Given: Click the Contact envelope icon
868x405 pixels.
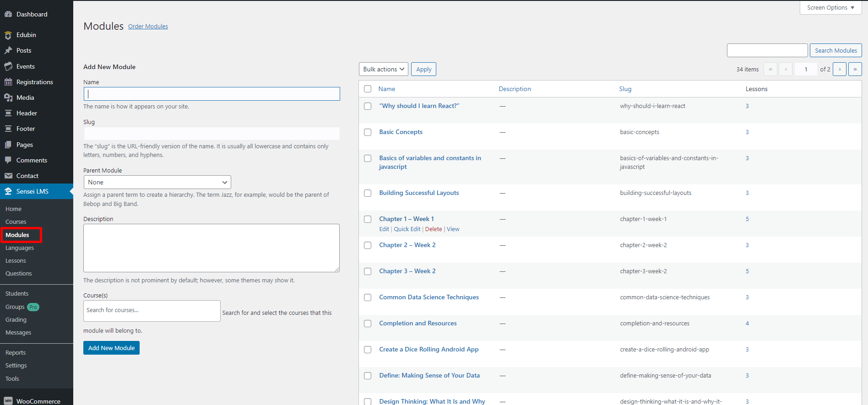Looking at the screenshot, I should click(x=8, y=176).
